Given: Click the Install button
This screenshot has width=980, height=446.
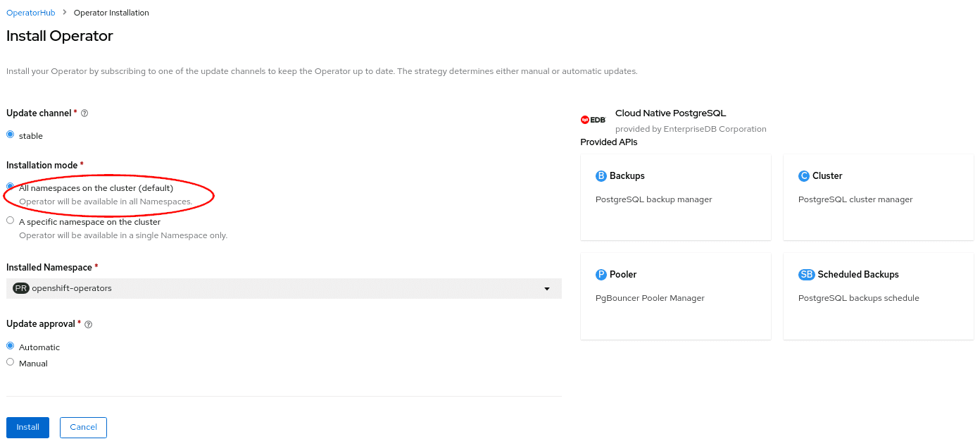Looking at the screenshot, I should point(27,427).
